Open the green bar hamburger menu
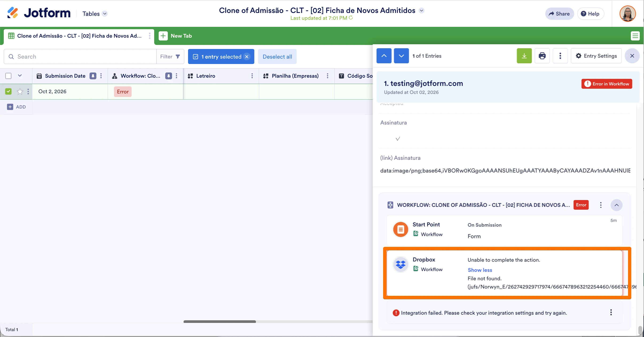644x337 pixels. tap(635, 36)
